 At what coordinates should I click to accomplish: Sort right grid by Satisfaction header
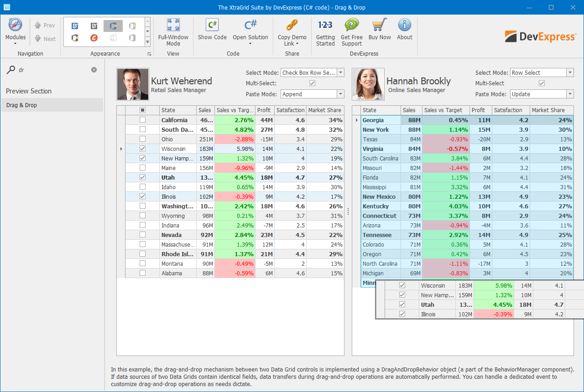pos(511,110)
